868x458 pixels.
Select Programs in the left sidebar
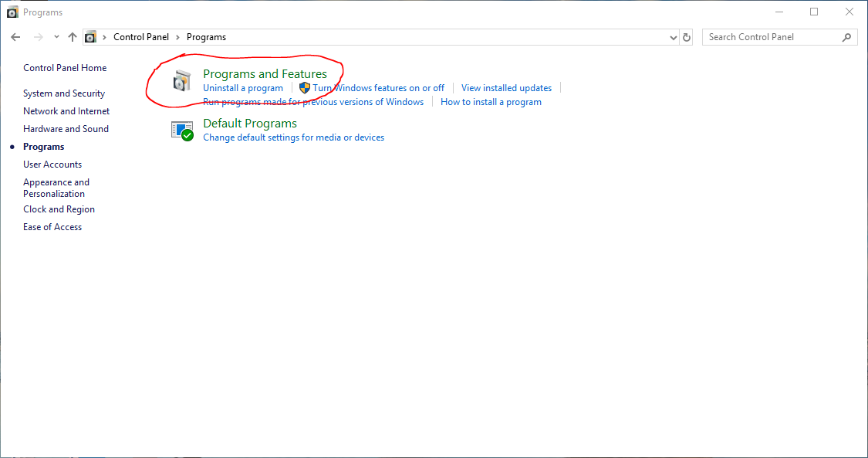[x=44, y=147]
